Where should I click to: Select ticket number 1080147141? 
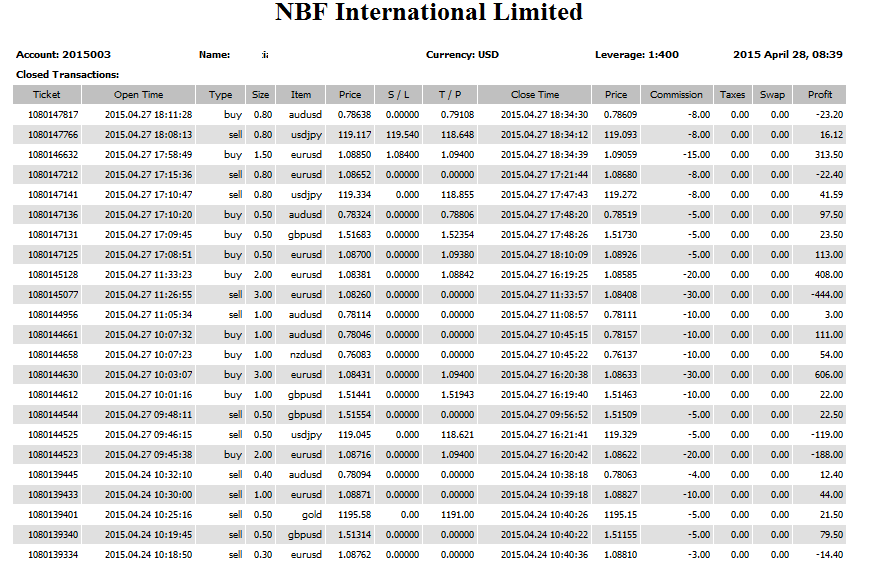tap(53, 194)
